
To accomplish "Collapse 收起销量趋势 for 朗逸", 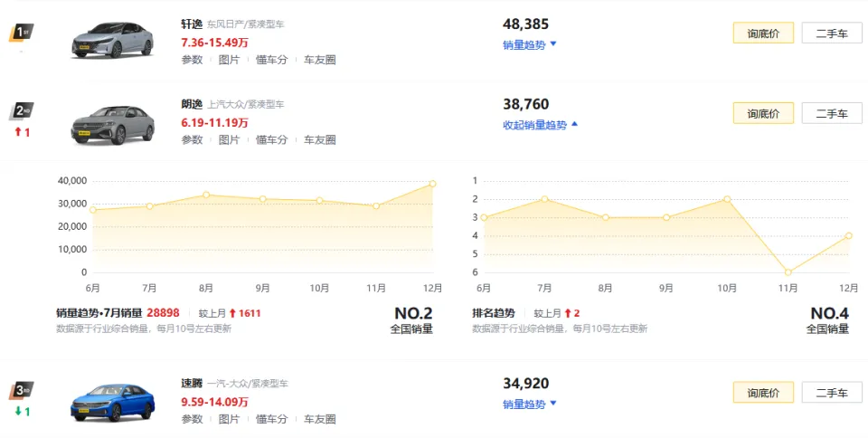I will point(541,125).
